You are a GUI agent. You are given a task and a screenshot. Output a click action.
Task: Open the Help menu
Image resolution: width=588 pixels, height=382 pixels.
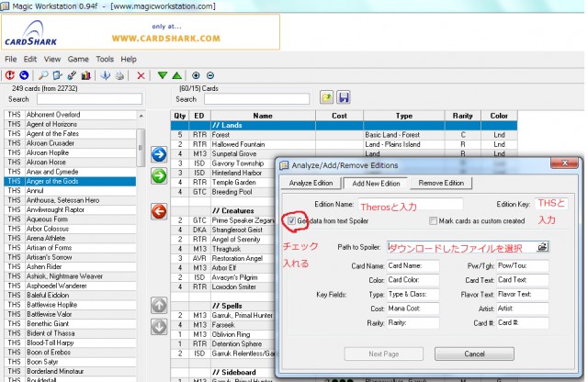pyautogui.click(x=129, y=60)
